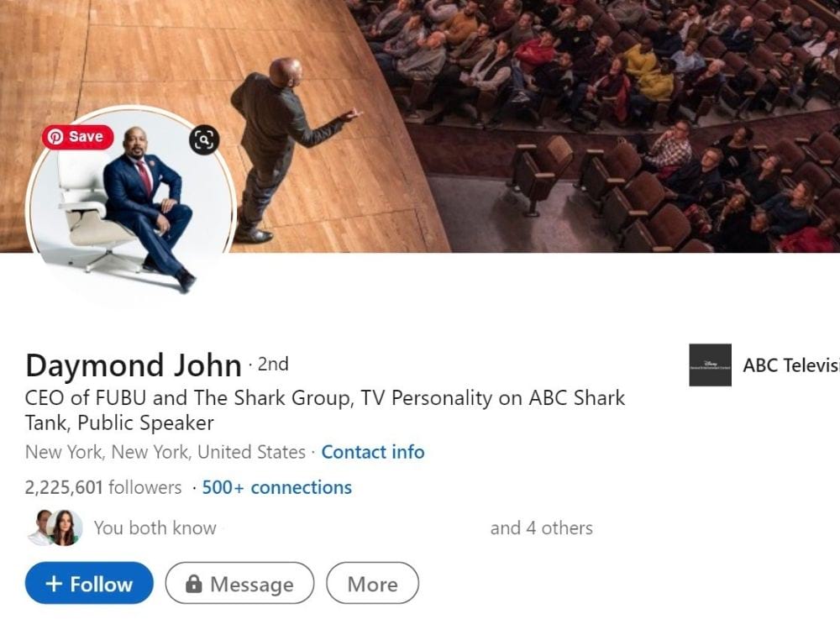This screenshot has height=630, width=840.
Task: Click the Daymond John name heading
Action: [x=134, y=366]
